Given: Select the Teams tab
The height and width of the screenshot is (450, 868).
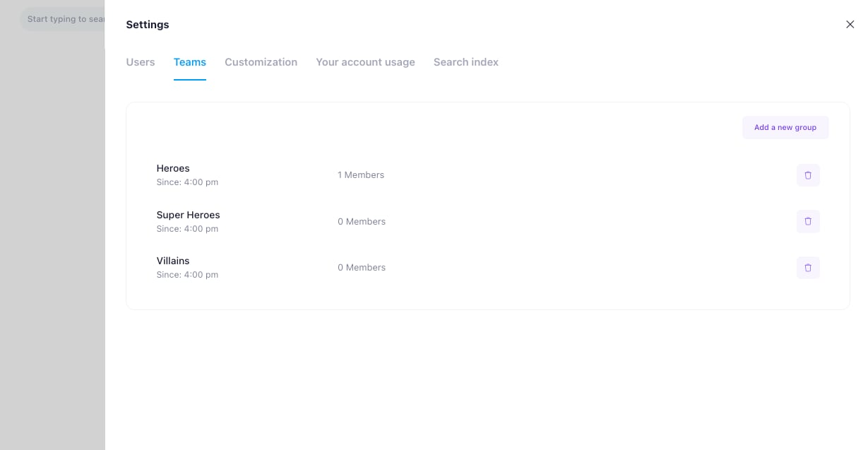Looking at the screenshot, I should pyautogui.click(x=190, y=62).
